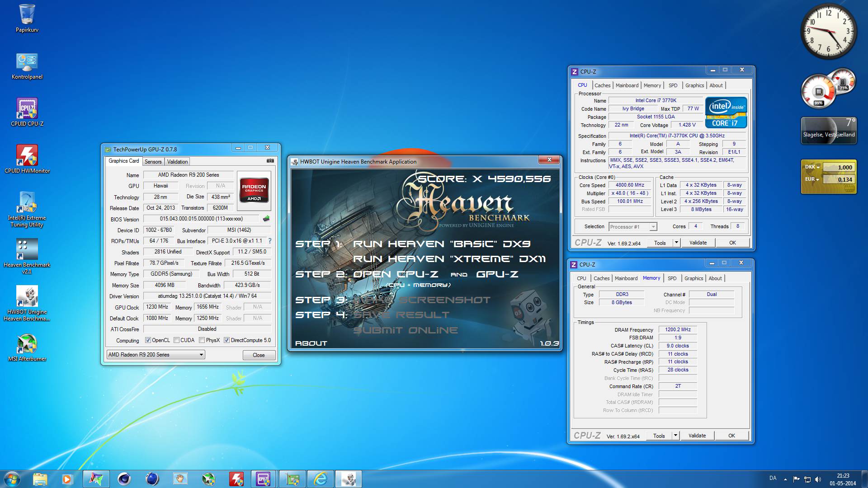Click the analog clock gadget
This screenshot has width=868, height=488.
[x=828, y=32]
